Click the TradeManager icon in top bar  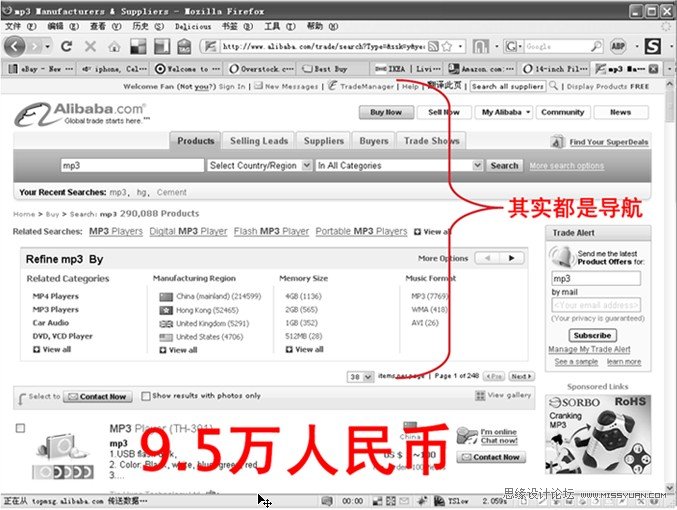[x=332, y=86]
